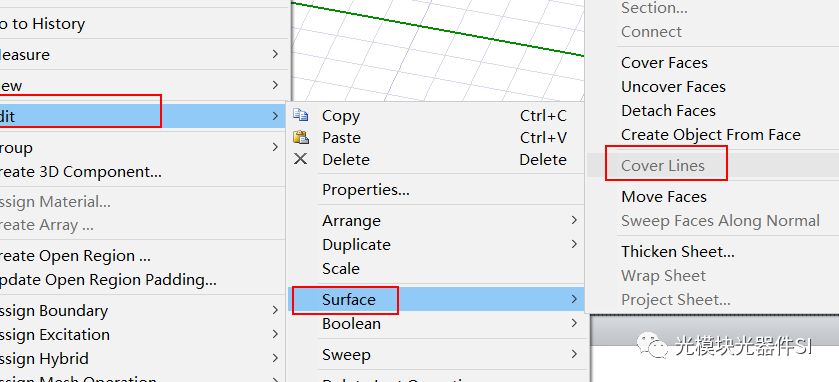
Task: Expand the Duplicate submenu arrow
Action: [x=574, y=244]
